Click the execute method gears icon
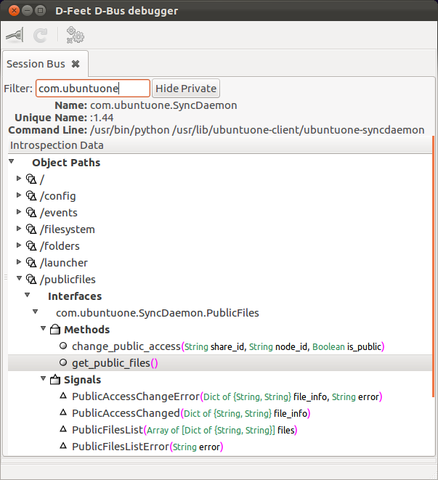This screenshot has width=438, height=480. (75, 35)
